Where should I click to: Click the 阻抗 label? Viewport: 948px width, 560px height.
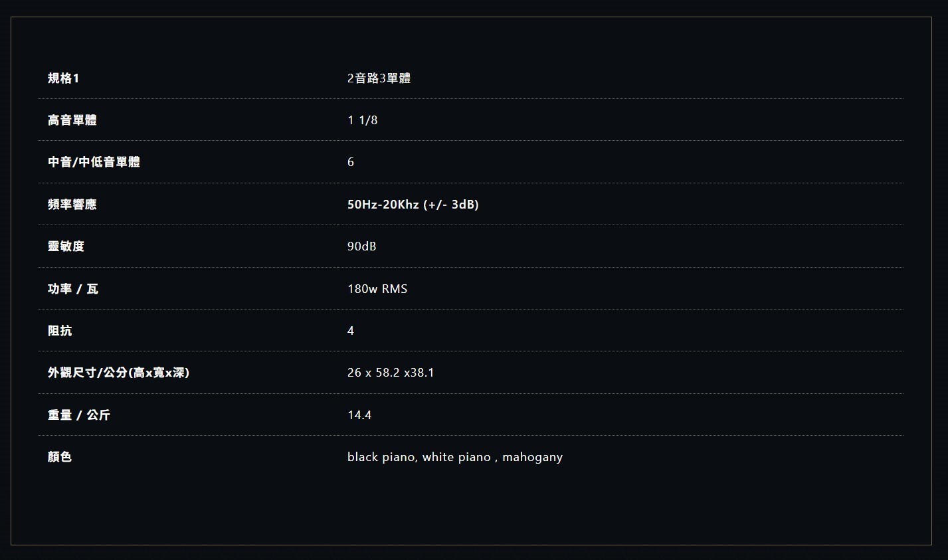60,331
